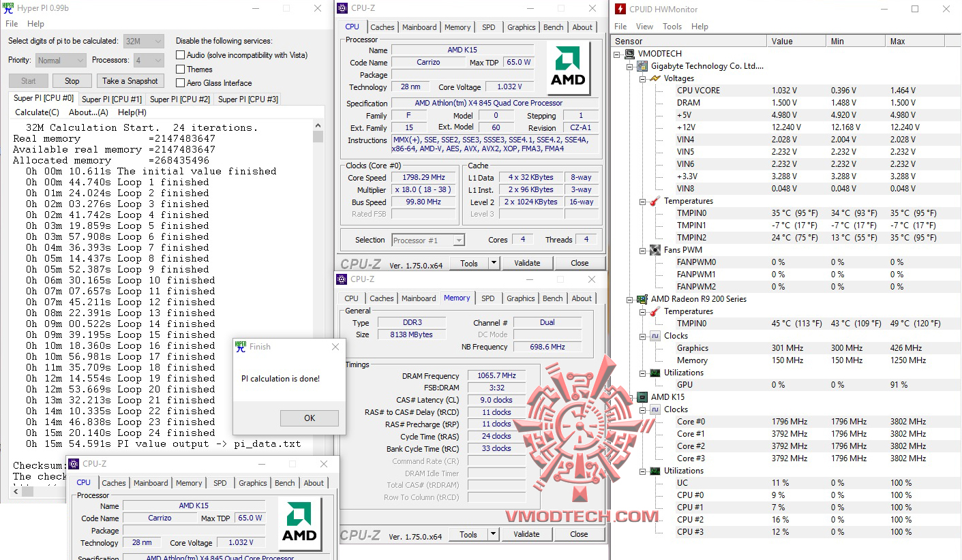Image resolution: width=962 pixels, height=560 pixels.
Task: Open the Processors count dropdown
Action: [149, 60]
